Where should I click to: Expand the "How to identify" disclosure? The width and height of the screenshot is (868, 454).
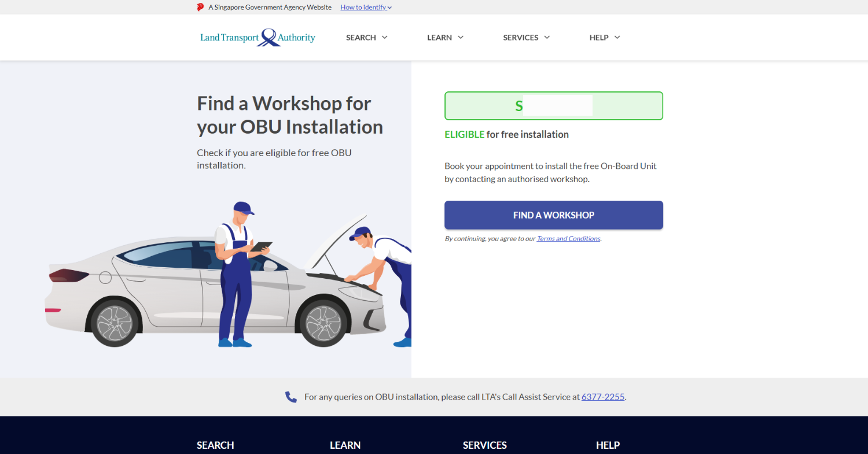point(365,7)
